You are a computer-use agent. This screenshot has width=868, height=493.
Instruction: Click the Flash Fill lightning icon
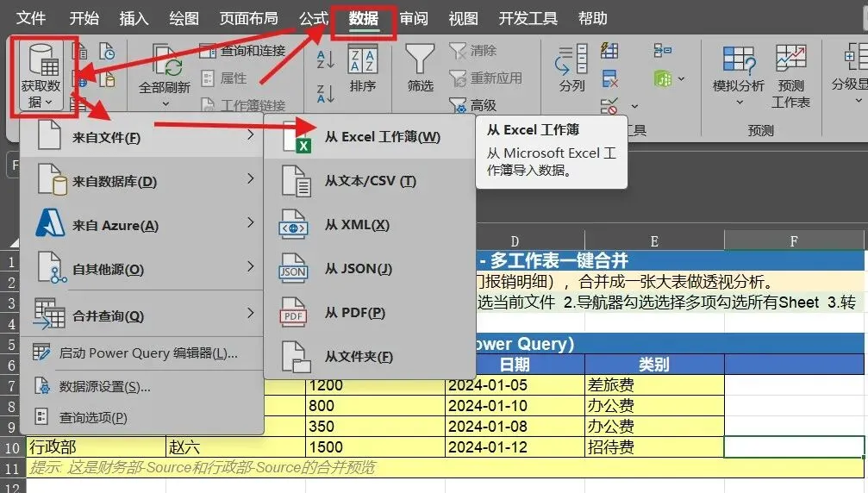tap(609, 51)
